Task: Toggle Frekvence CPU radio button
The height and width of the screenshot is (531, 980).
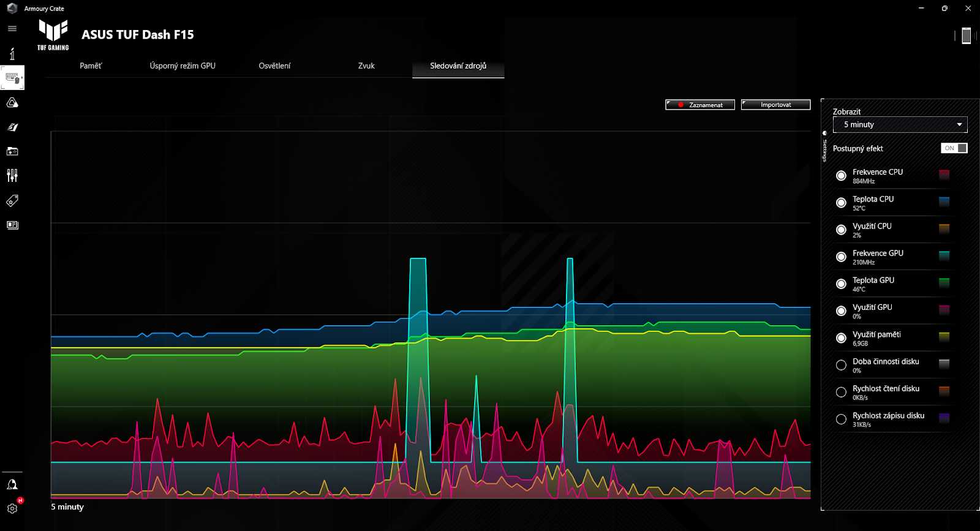Action: click(x=841, y=176)
